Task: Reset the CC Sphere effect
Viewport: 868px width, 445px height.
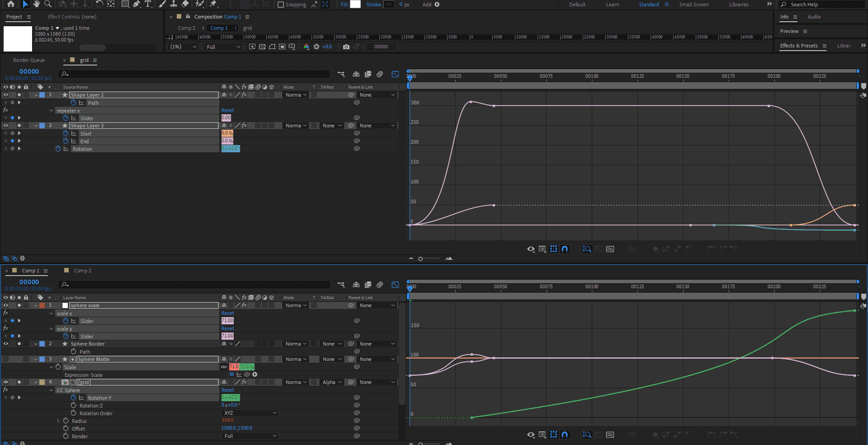Action: point(227,390)
